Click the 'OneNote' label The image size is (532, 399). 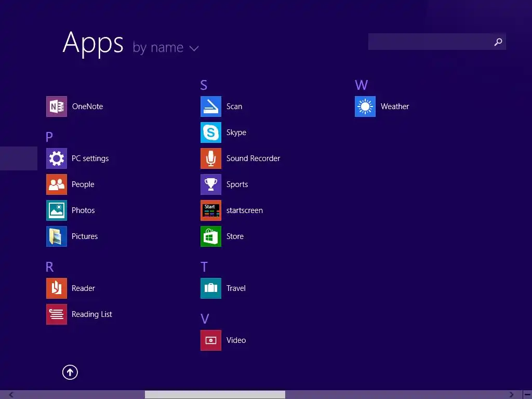[x=87, y=107]
